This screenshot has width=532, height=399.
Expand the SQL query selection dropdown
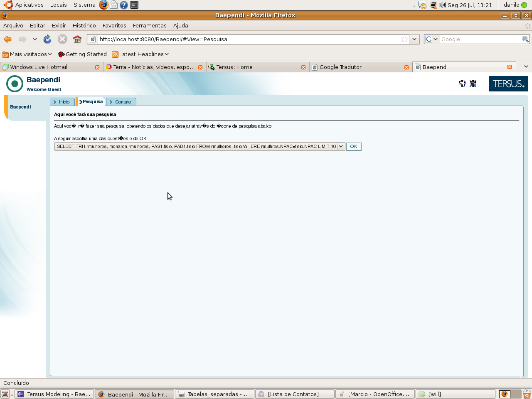(341, 146)
